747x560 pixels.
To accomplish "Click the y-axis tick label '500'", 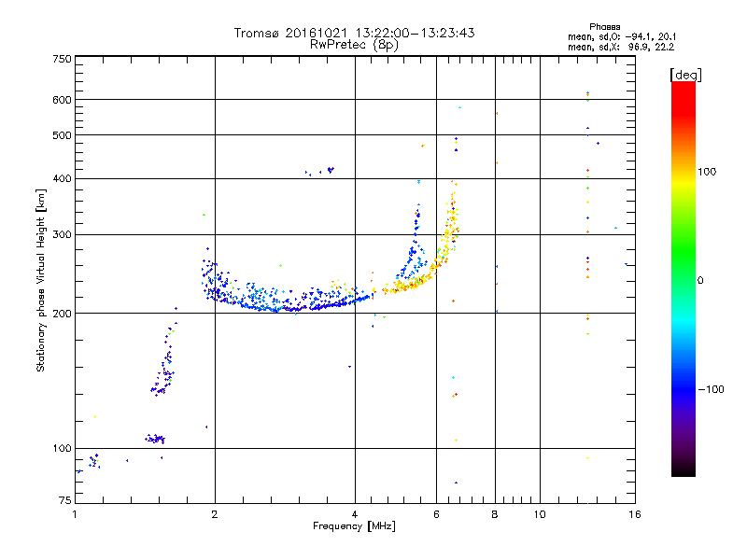I will click(62, 135).
